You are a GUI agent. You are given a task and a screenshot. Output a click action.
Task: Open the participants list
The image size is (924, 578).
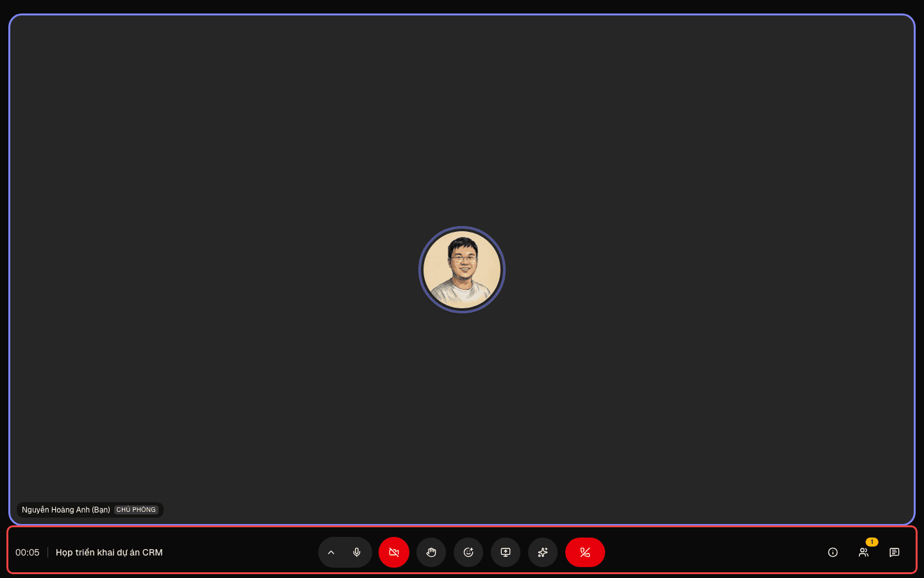(x=864, y=552)
